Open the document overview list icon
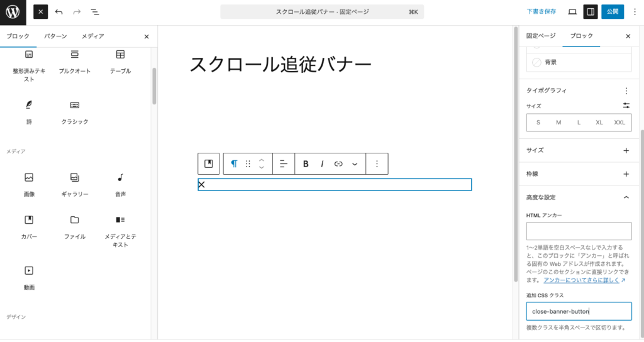 [95, 12]
